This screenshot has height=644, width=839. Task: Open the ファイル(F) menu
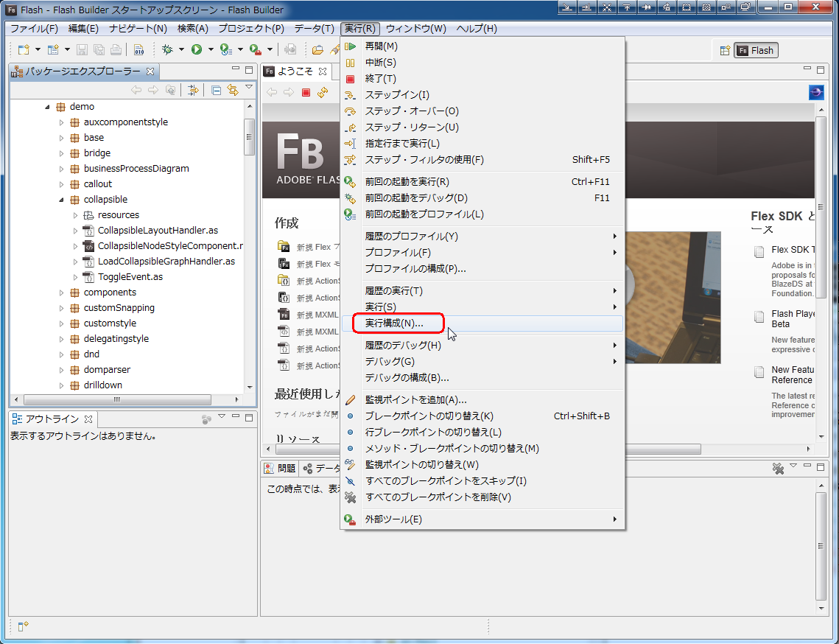point(34,29)
